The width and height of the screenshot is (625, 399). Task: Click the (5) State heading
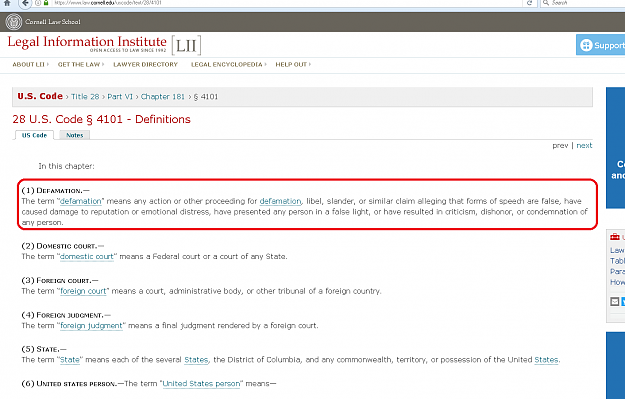click(x=44, y=349)
